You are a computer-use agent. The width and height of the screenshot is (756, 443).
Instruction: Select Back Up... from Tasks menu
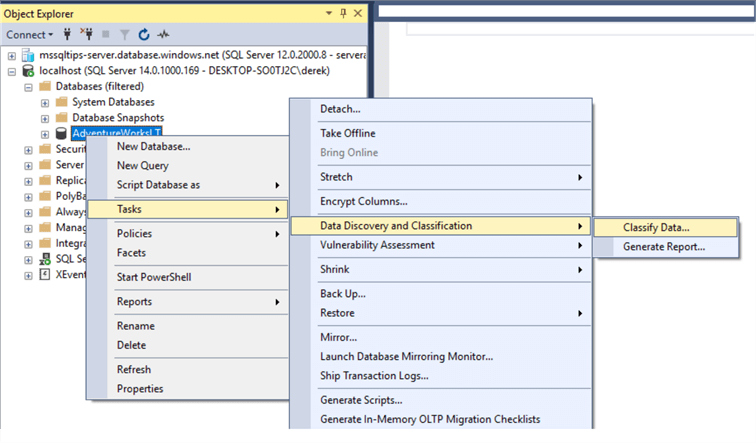[342, 293]
